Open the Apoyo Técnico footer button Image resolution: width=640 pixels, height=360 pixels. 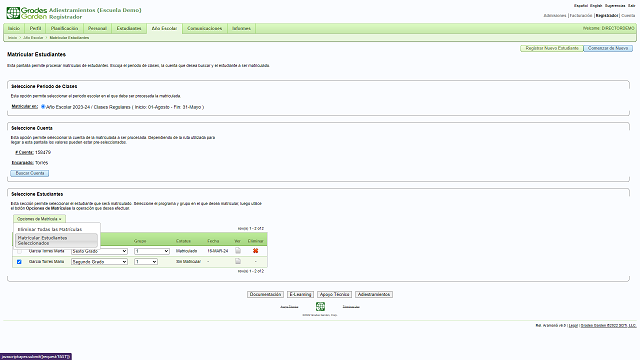coord(334,294)
